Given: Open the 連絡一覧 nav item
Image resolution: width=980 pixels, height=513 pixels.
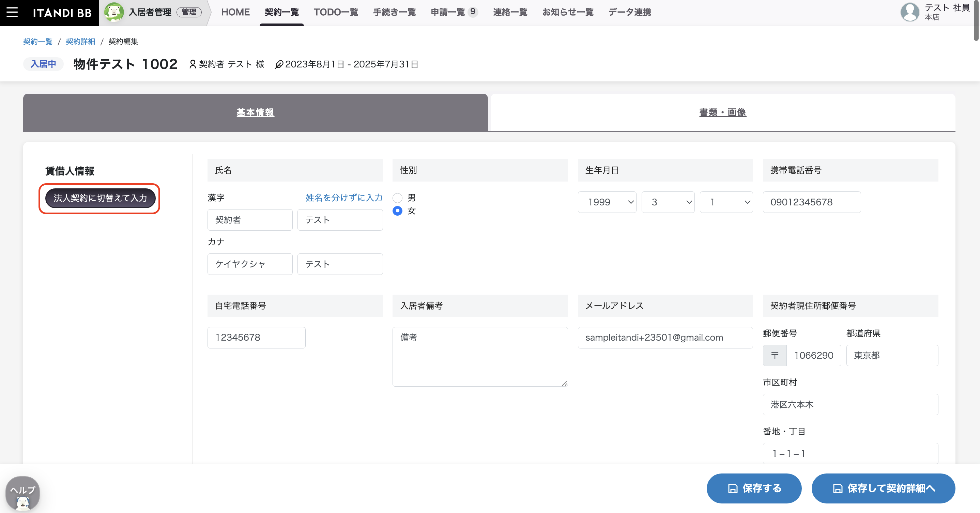Looking at the screenshot, I should [x=510, y=12].
